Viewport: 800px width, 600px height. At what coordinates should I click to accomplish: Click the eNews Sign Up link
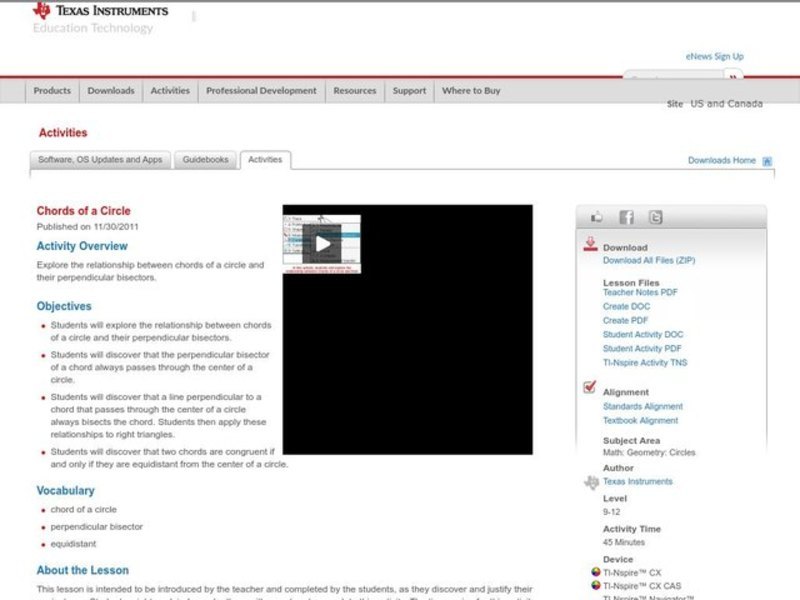point(714,57)
